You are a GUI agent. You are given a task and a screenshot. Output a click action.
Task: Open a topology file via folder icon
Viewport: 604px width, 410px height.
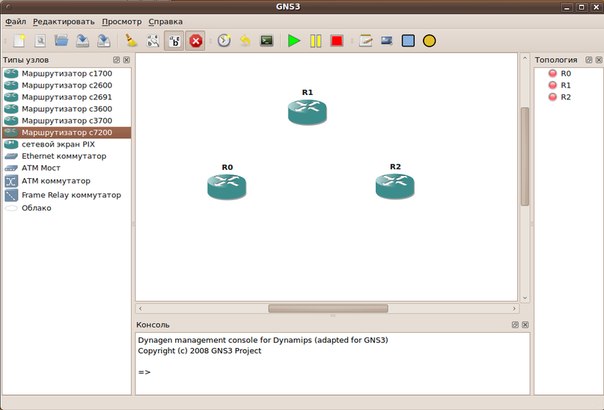pos(61,40)
